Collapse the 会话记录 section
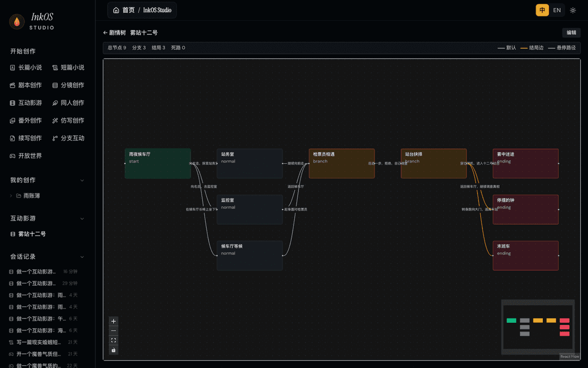The width and height of the screenshot is (588, 368). pyautogui.click(x=82, y=257)
